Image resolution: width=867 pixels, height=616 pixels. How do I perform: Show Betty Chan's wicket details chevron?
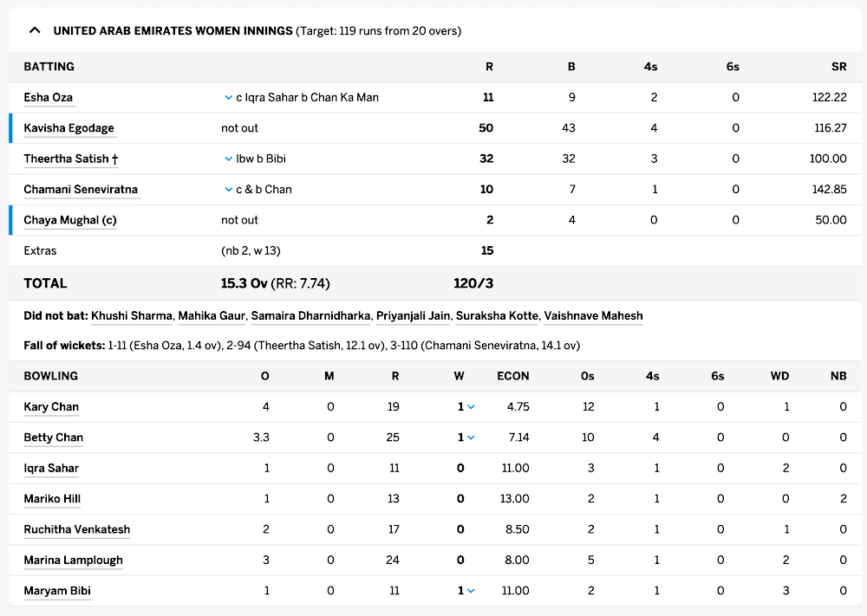pos(471,438)
